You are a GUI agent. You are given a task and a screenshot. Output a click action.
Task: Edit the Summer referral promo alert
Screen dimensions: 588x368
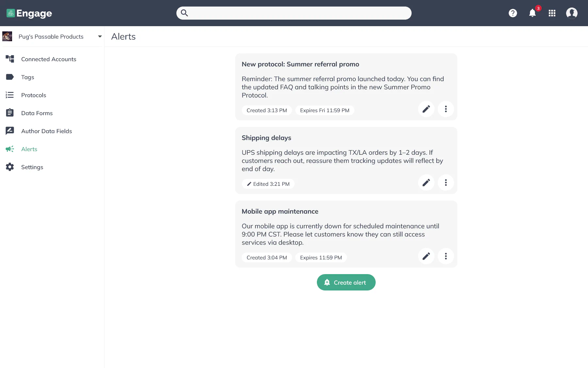(x=426, y=109)
